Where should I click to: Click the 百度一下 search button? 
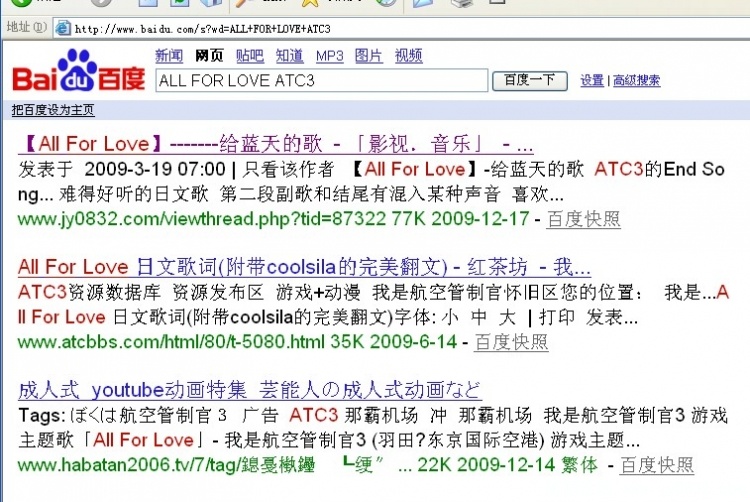click(530, 80)
